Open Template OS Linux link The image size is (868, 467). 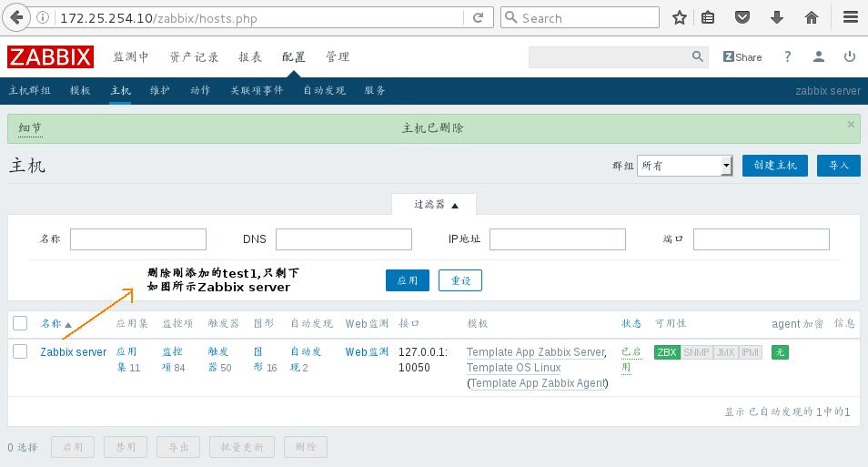click(x=514, y=368)
